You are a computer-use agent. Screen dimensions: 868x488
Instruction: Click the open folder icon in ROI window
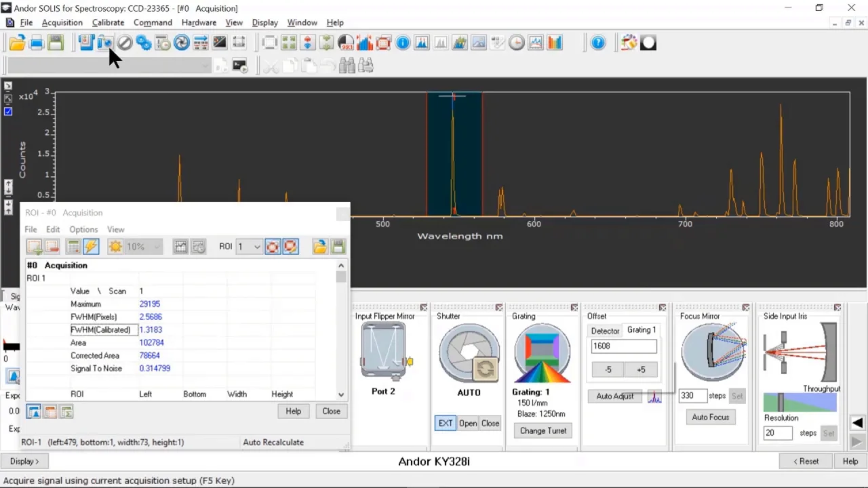(320, 247)
